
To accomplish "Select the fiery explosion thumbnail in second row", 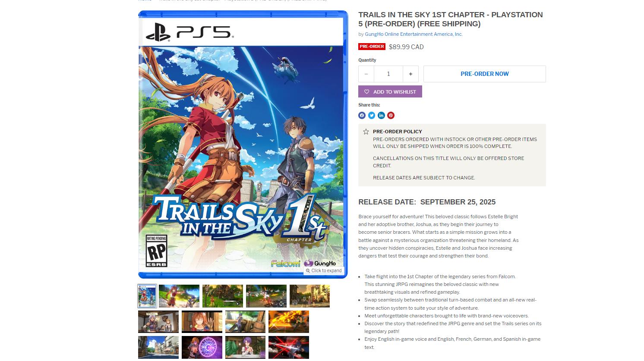I will tap(289, 322).
